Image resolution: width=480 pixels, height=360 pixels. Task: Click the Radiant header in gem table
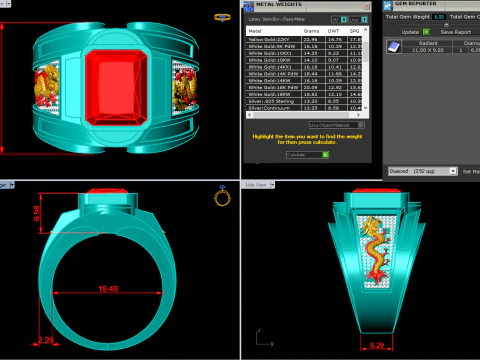point(428,43)
